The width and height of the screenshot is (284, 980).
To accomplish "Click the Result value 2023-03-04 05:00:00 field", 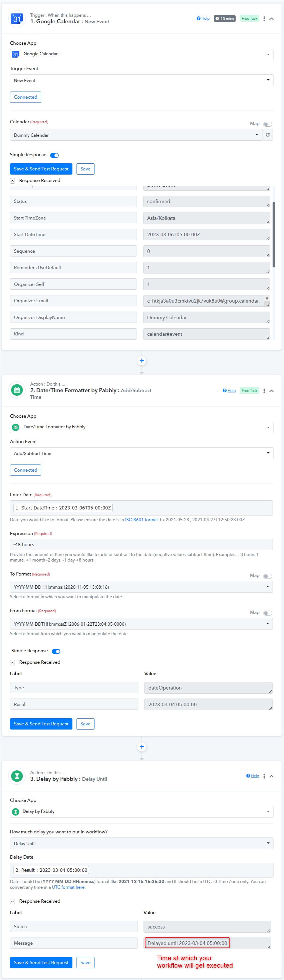I will click(208, 704).
